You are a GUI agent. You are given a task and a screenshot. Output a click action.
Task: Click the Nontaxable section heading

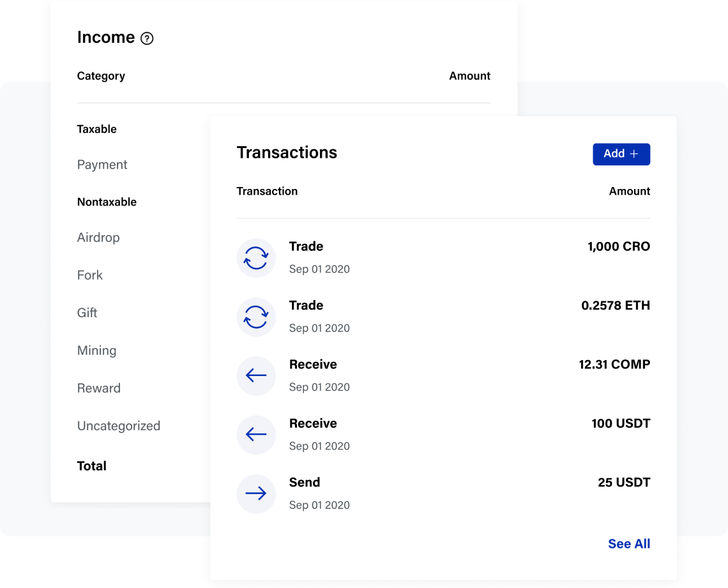107,202
